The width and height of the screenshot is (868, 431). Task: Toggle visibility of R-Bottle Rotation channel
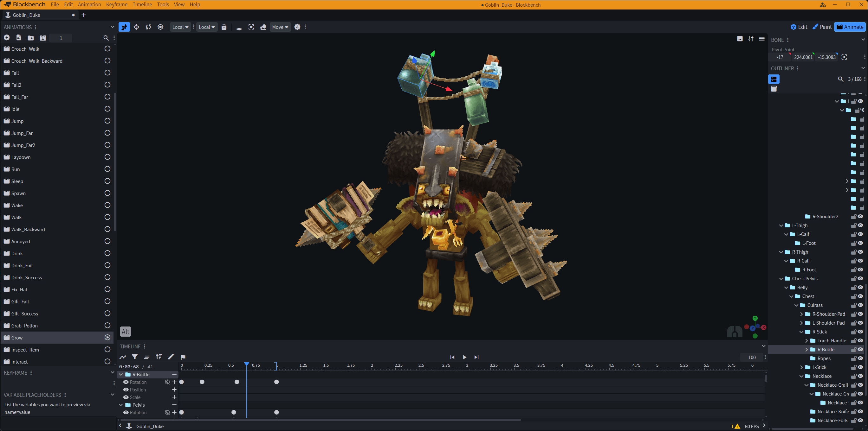126,382
